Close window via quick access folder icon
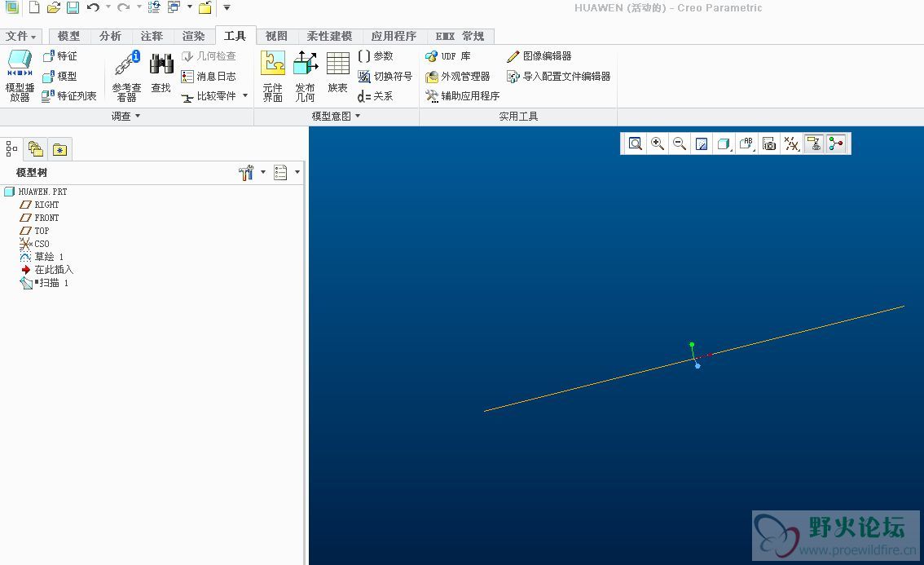 point(205,7)
